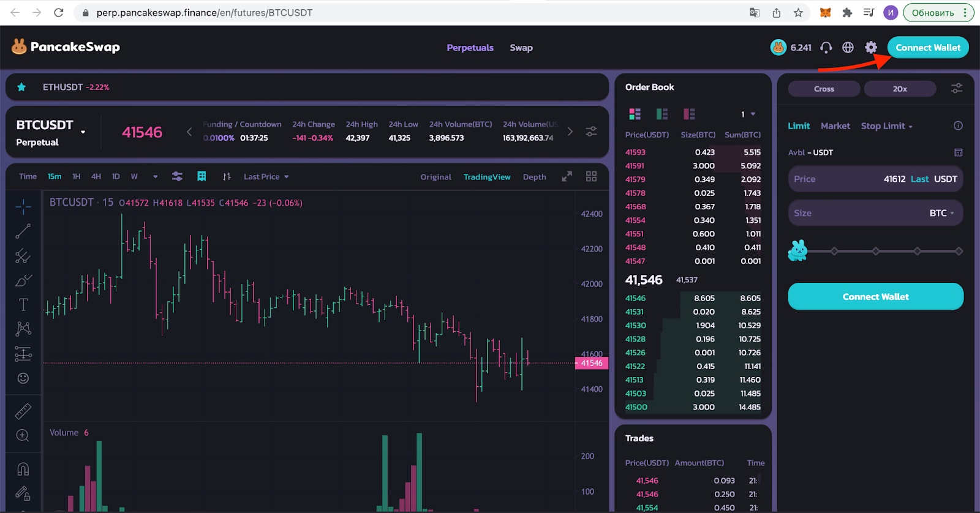Open the Last Price dropdown
This screenshot has width=980, height=513.
click(x=266, y=176)
